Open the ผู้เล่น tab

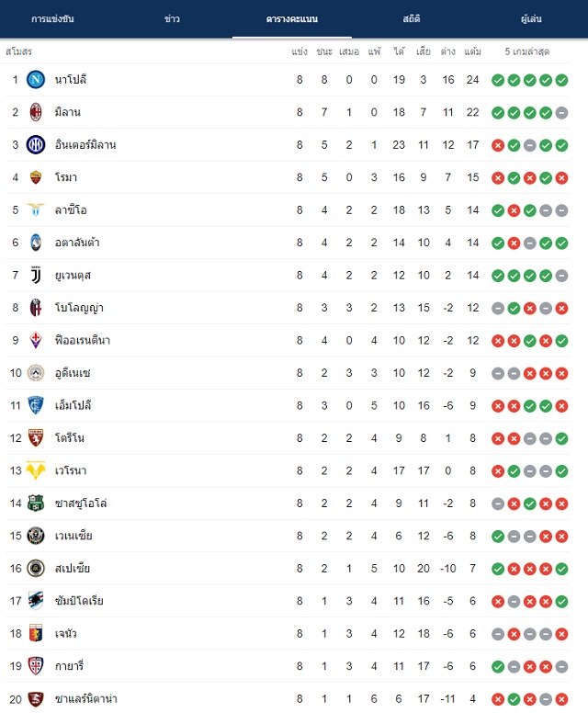point(531,19)
